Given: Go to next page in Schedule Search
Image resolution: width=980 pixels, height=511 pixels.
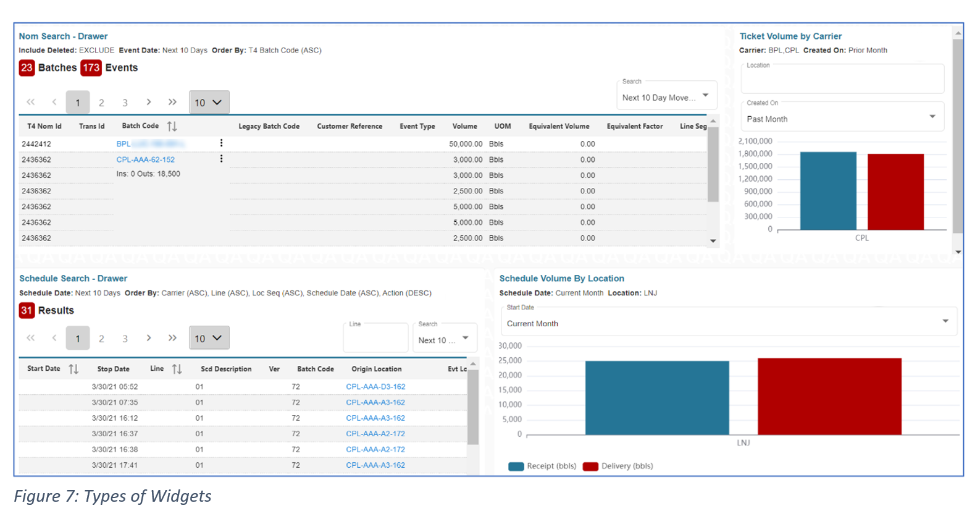Looking at the screenshot, I should 149,338.
